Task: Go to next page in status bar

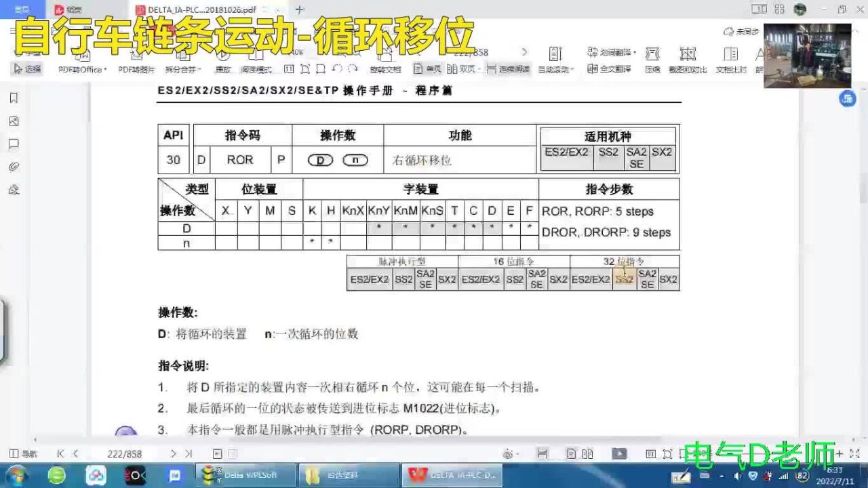Action: [174, 454]
